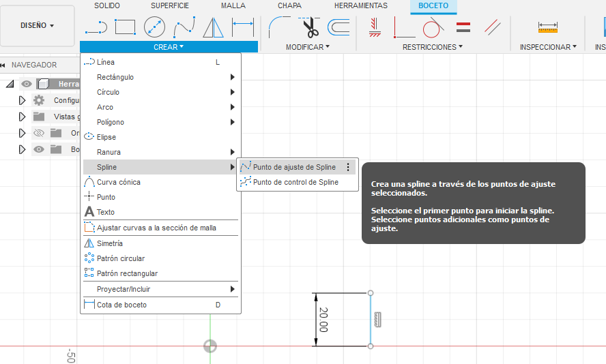Select the Fillet tool icon
Screen dimensions: 606x364
(279, 27)
